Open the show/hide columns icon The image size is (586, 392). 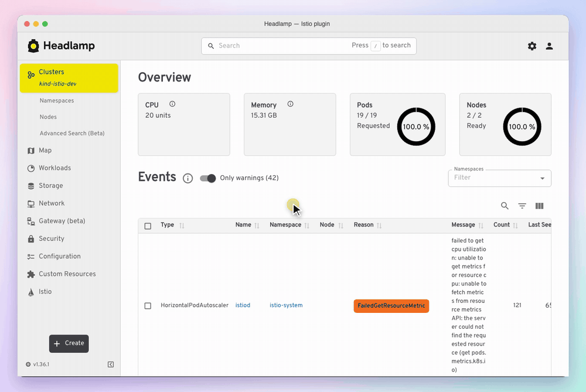pyautogui.click(x=539, y=206)
